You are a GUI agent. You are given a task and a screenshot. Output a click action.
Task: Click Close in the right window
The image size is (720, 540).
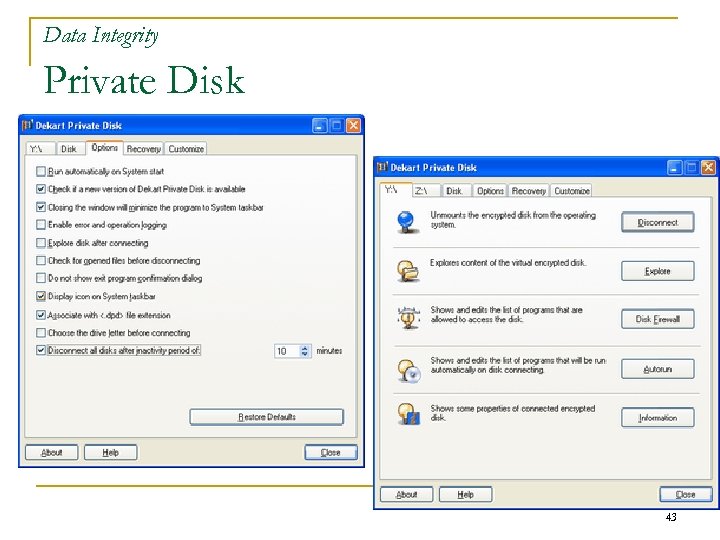[686, 495]
